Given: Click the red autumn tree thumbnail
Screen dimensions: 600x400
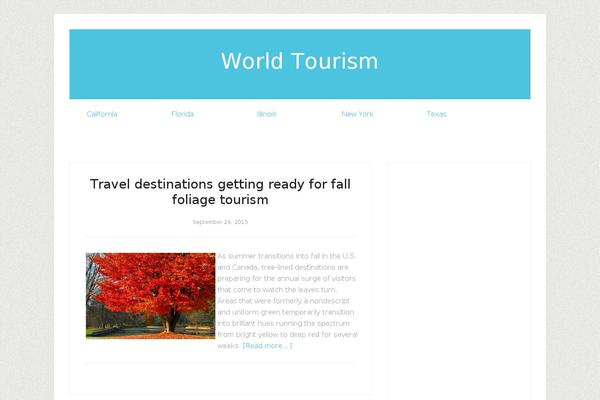Looking at the screenshot, I should [x=150, y=296].
